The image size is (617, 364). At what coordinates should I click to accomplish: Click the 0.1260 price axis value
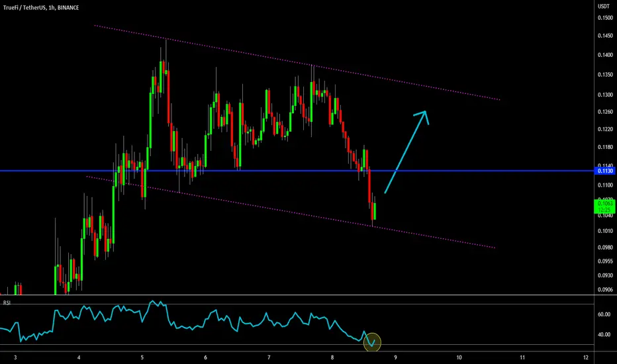605,112
